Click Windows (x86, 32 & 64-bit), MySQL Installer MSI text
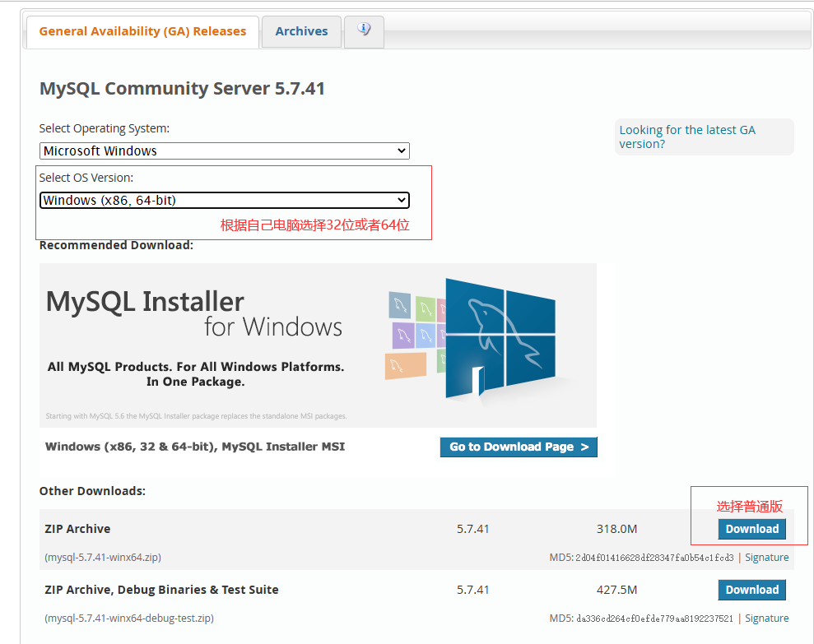 195,447
